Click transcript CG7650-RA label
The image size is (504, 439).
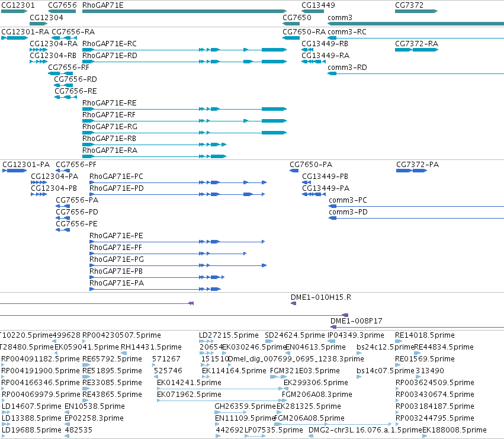click(304, 32)
